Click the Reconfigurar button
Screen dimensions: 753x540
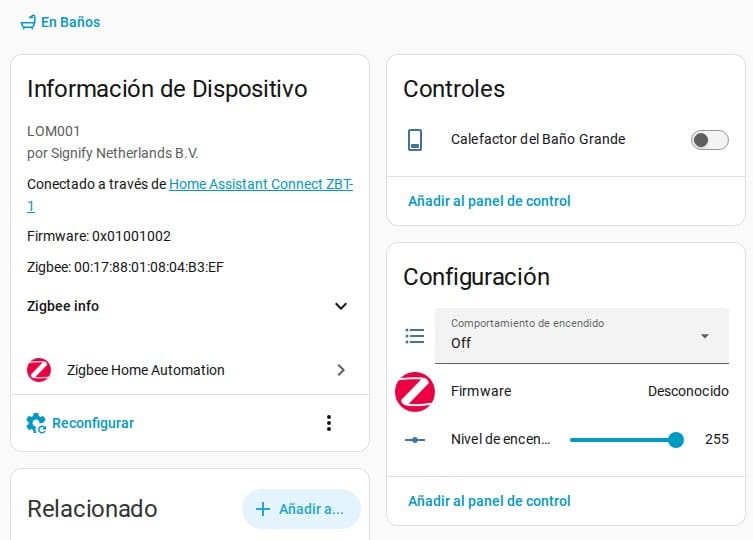pos(80,423)
